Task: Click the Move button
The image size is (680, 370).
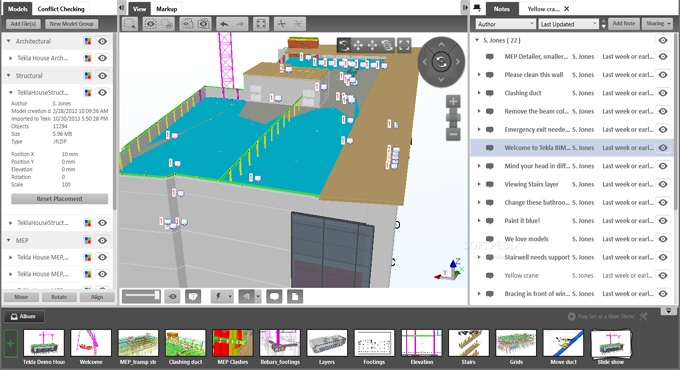Action: click(x=21, y=297)
